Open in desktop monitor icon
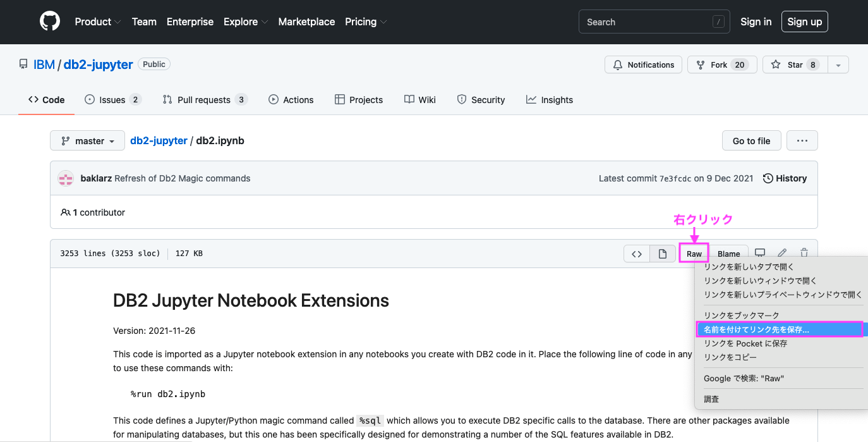868x442 pixels. coord(760,253)
